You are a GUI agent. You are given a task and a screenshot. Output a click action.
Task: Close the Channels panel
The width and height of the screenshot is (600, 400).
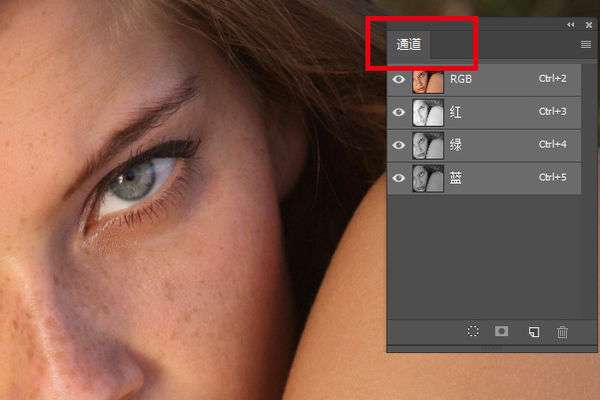(x=589, y=25)
